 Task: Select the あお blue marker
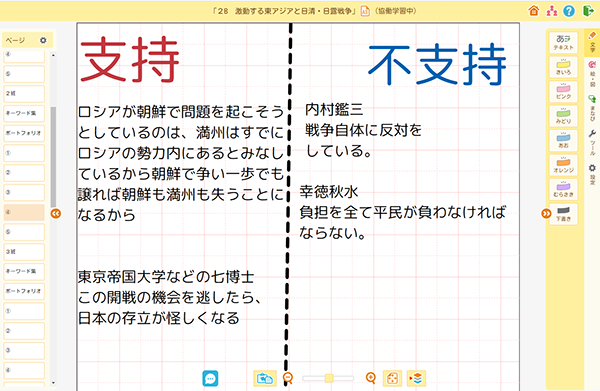click(563, 140)
